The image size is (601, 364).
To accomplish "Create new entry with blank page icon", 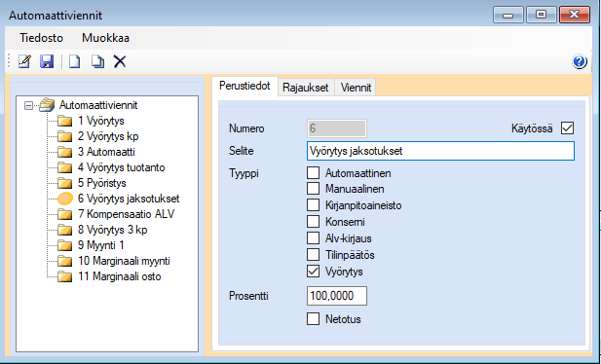I will (75, 61).
